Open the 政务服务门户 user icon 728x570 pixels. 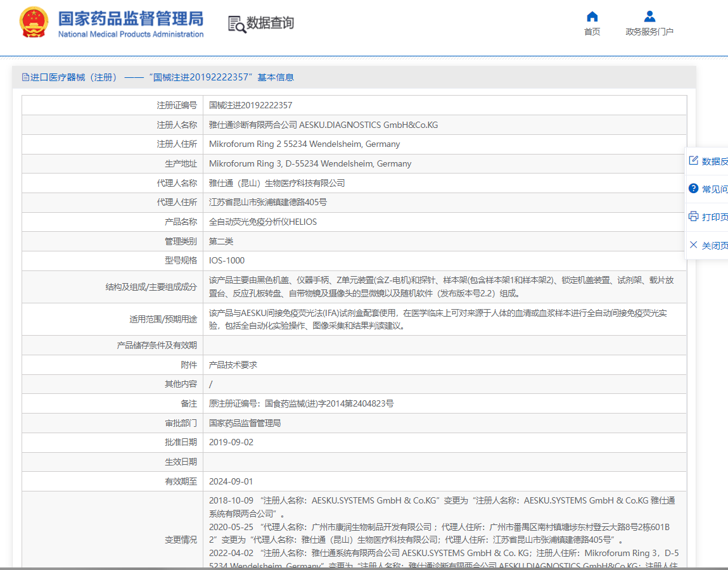(649, 16)
